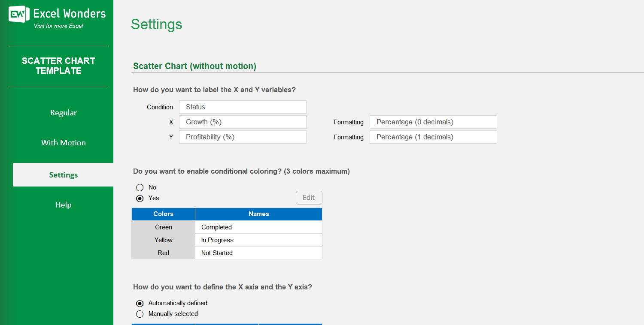Viewport: 644px width, 325px height.
Task: Open the Help section
Action: 63,205
